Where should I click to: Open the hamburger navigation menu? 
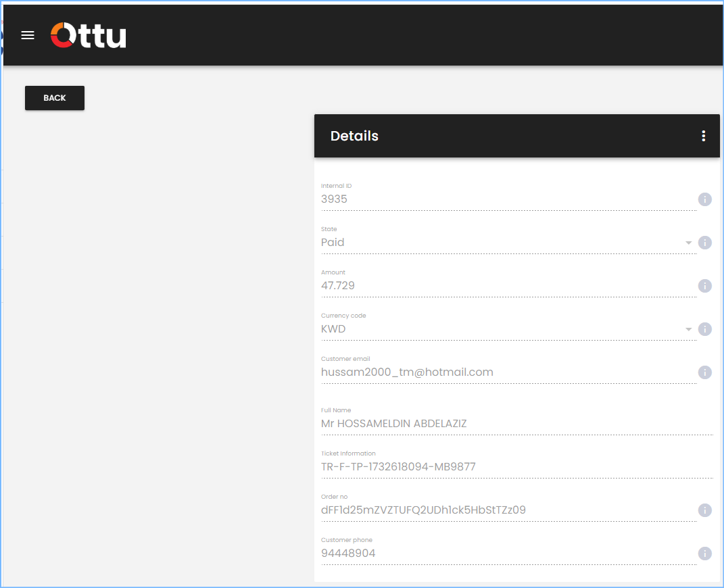pos(28,35)
